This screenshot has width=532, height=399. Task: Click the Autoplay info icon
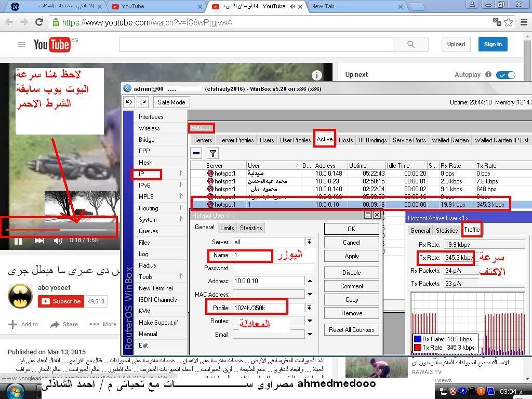point(488,74)
